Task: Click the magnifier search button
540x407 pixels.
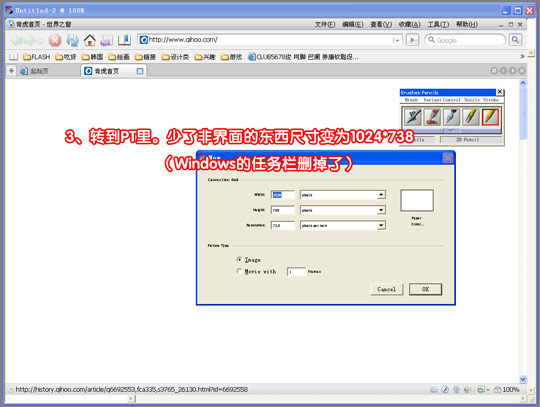Action: 516,40
